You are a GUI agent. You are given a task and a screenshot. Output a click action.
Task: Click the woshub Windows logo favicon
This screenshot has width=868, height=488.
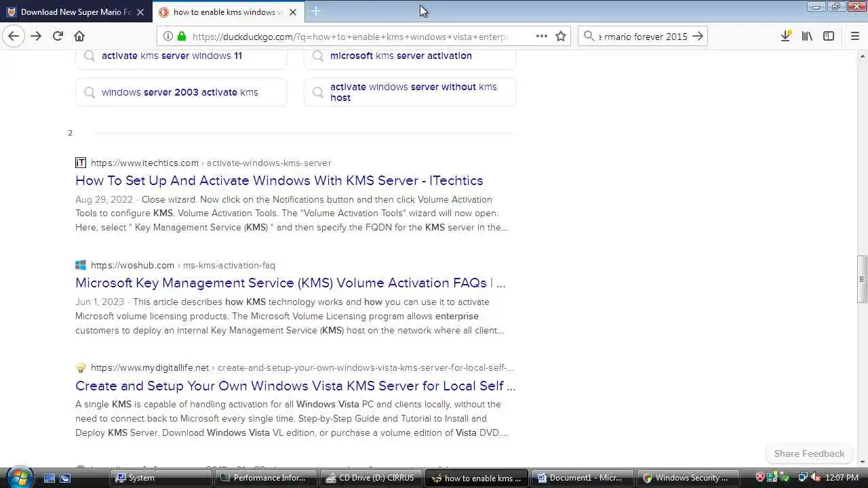pyautogui.click(x=81, y=265)
